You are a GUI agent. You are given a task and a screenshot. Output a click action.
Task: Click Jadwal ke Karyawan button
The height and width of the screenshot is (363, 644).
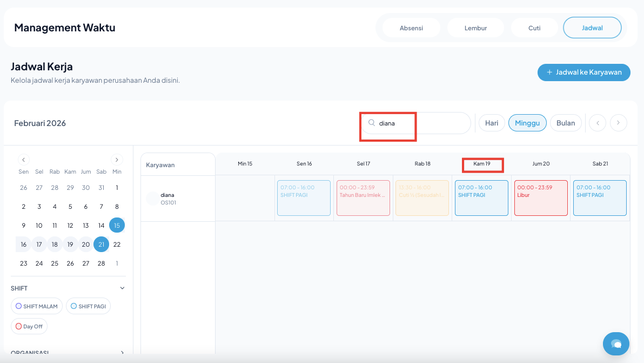click(x=583, y=72)
